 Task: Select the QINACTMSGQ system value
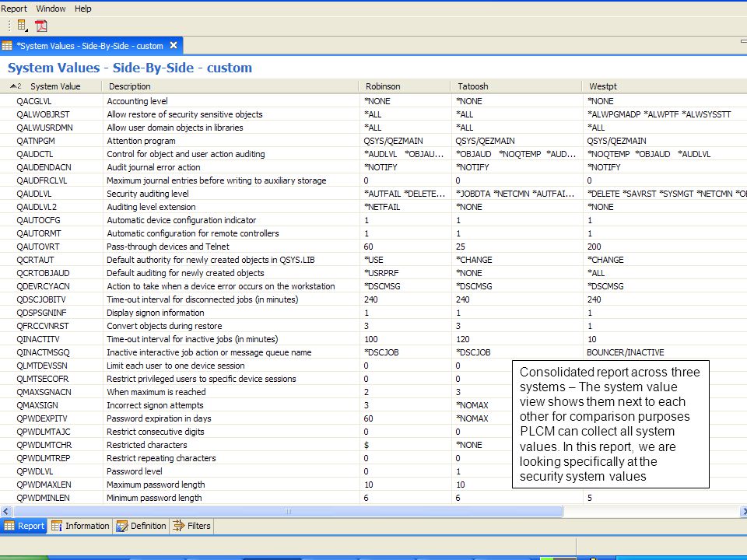point(43,352)
